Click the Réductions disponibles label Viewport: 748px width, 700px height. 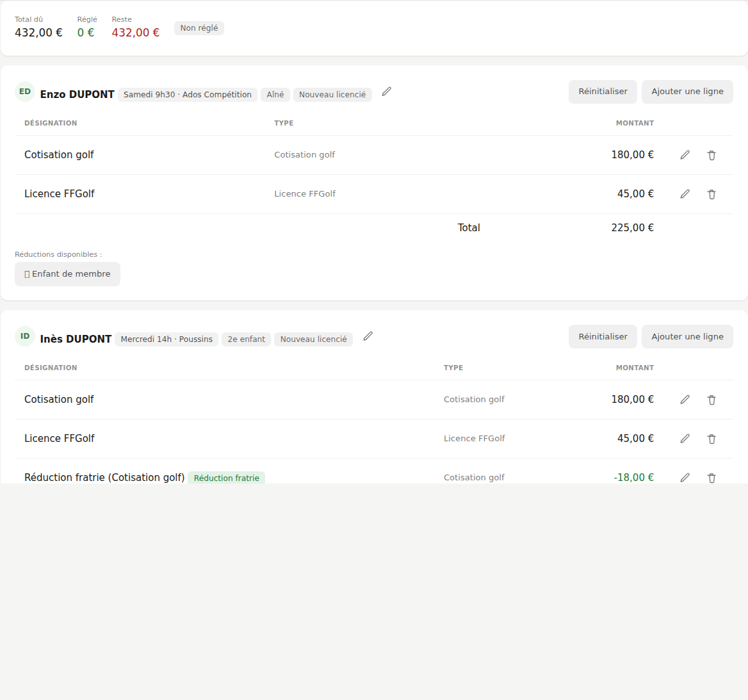click(x=58, y=254)
